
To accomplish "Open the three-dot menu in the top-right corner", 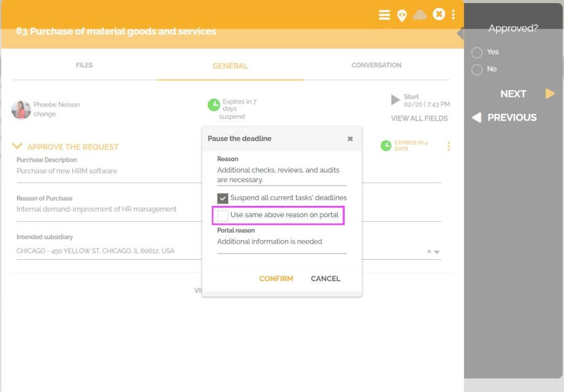I will 454,15.
